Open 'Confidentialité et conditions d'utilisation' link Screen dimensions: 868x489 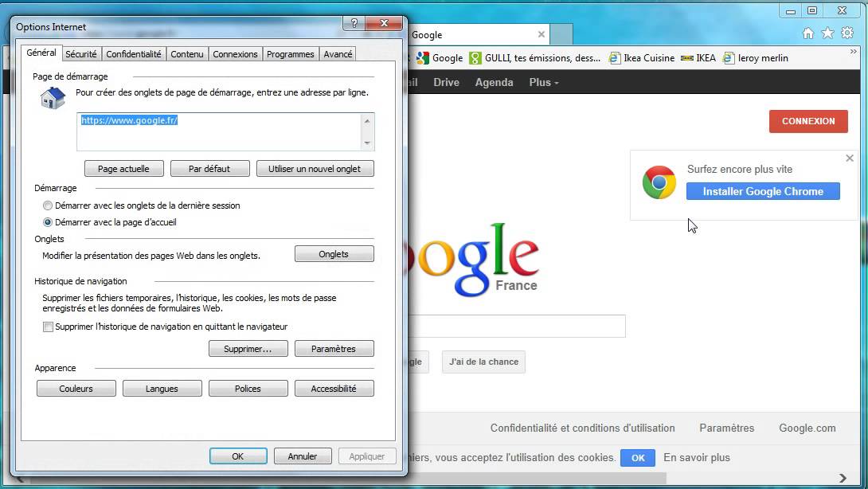click(582, 428)
